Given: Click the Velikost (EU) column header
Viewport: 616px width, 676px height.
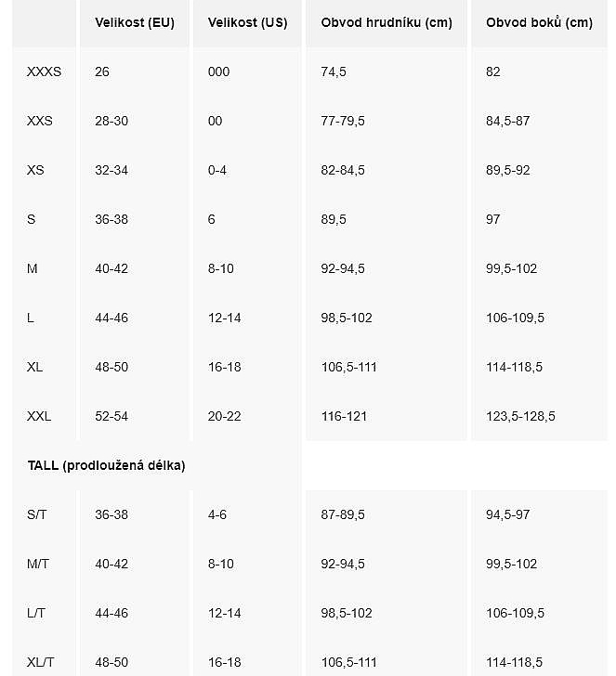Looking at the screenshot, I should pyautogui.click(x=135, y=22).
